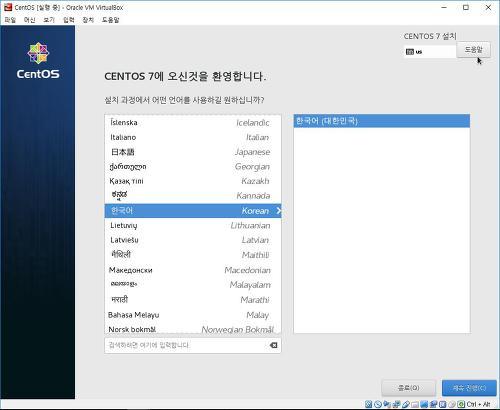Click the VirtualBox window title bar icon
Screen dimensions: 500x410
click(x=8, y=7)
